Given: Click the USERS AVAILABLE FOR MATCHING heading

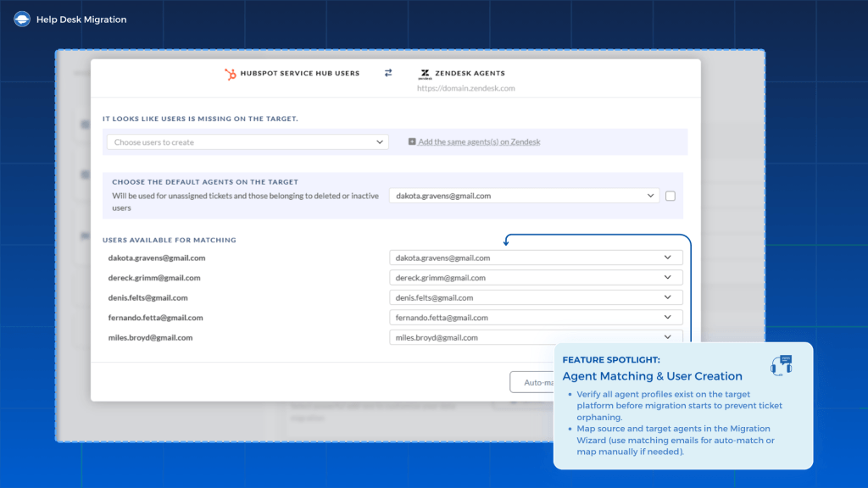Looking at the screenshot, I should tap(170, 240).
